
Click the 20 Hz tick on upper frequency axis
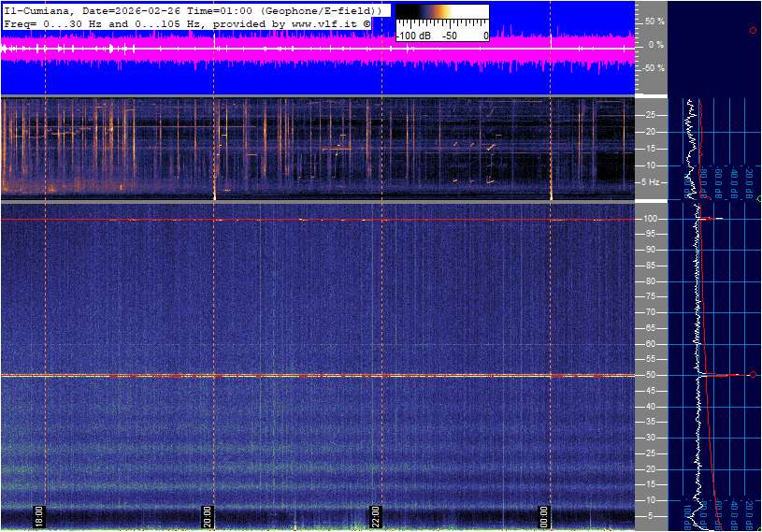pyautogui.click(x=651, y=132)
